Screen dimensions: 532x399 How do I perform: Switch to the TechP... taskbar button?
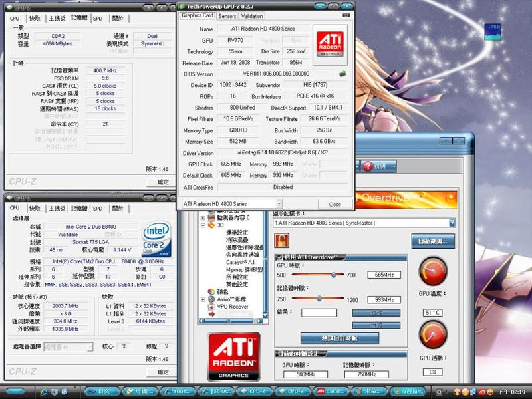408,392
